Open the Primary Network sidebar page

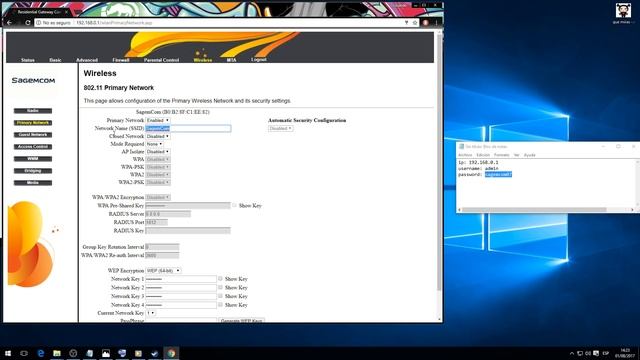tap(33, 122)
